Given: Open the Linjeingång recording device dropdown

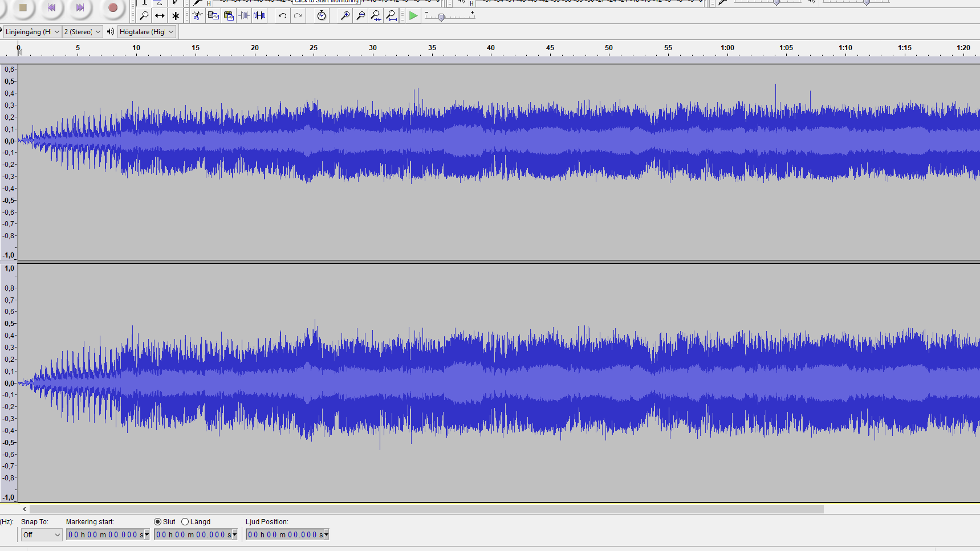Looking at the screenshot, I should click(x=32, y=32).
